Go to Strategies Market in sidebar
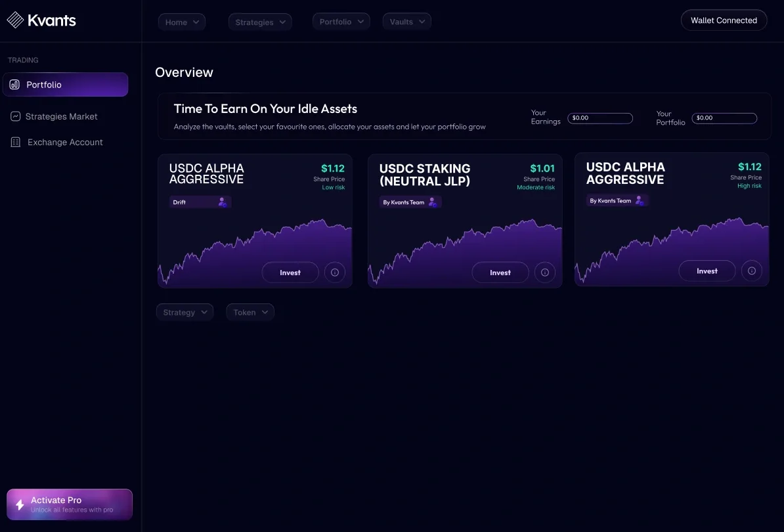Image resolution: width=784 pixels, height=532 pixels. (54, 116)
